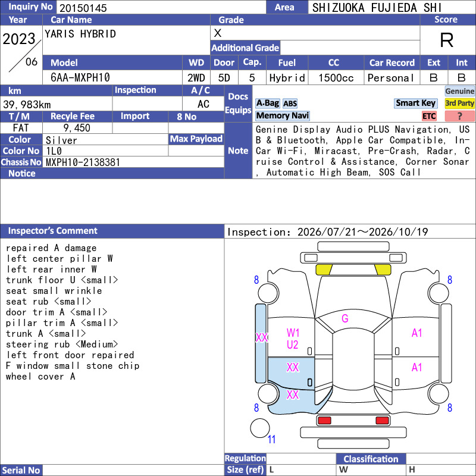The height and width of the screenshot is (476, 476).
Task: Click the yellow 3rd Party badge
Action: click(459, 103)
